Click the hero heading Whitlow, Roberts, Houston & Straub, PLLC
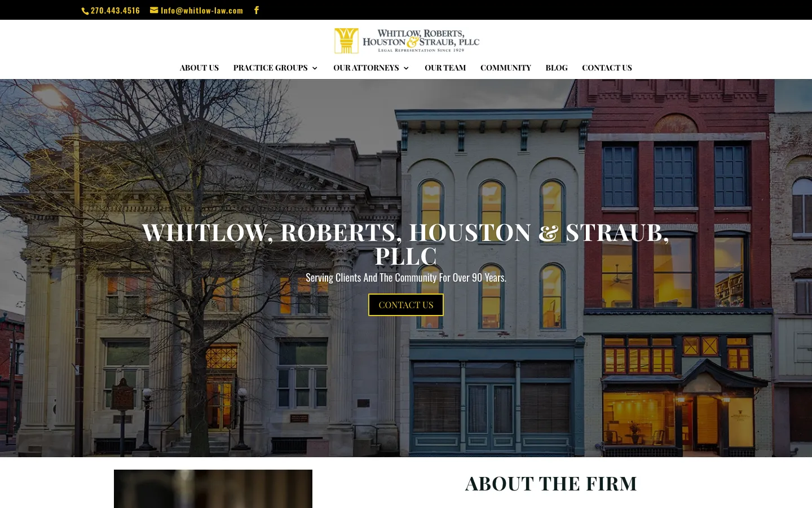Image resolution: width=812 pixels, height=508 pixels. point(406,244)
